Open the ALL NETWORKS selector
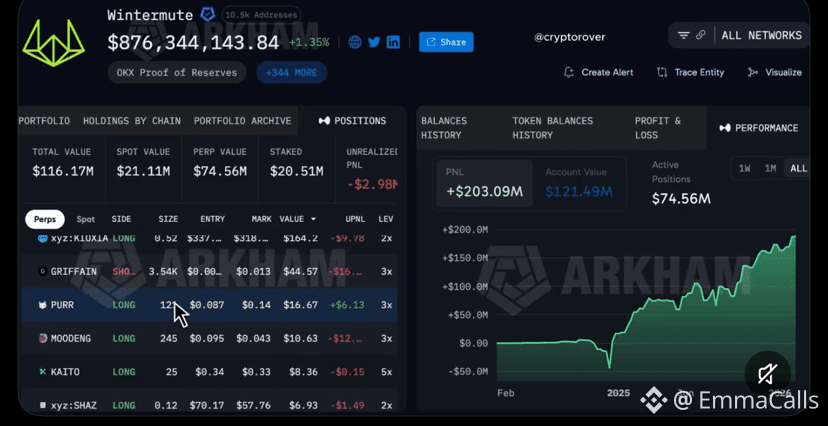Image resolution: width=828 pixels, height=426 pixels. (761, 35)
